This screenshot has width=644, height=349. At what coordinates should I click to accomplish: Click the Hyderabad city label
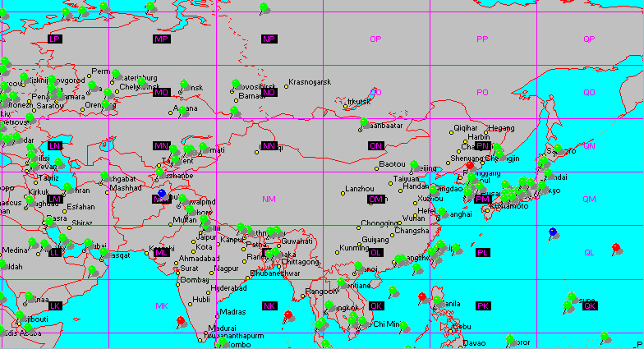[x=228, y=288]
